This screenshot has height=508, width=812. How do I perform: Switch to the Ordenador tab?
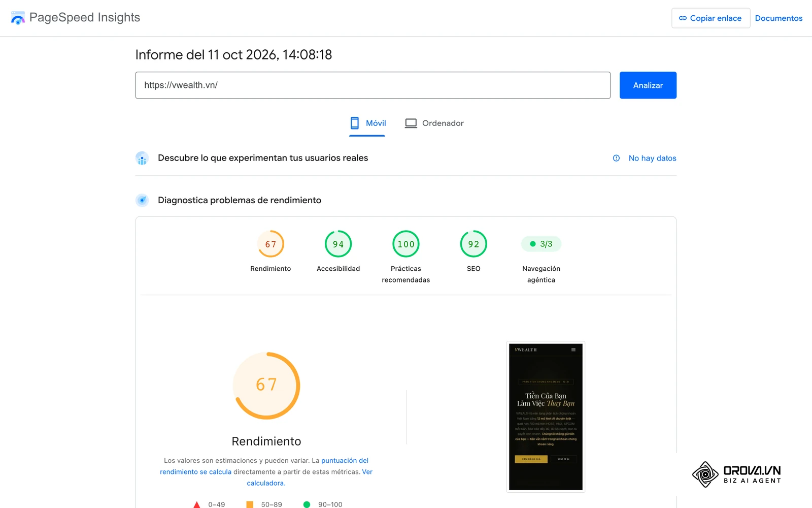click(x=434, y=123)
